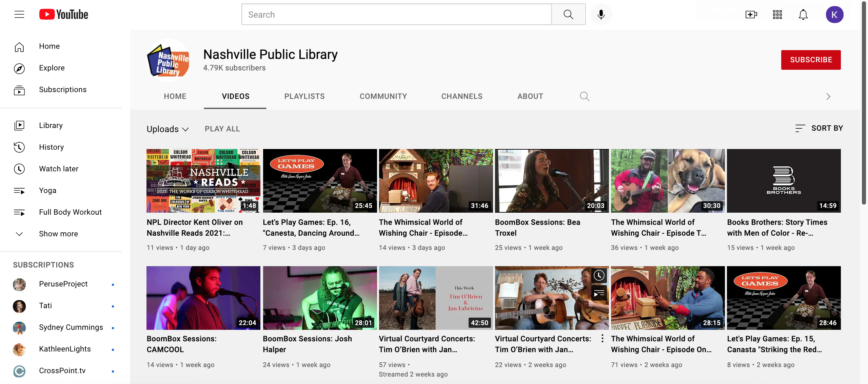Click Let's Play Games Ep. 16 thumbnail
The width and height of the screenshot is (868, 384).
pyautogui.click(x=320, y=181)
